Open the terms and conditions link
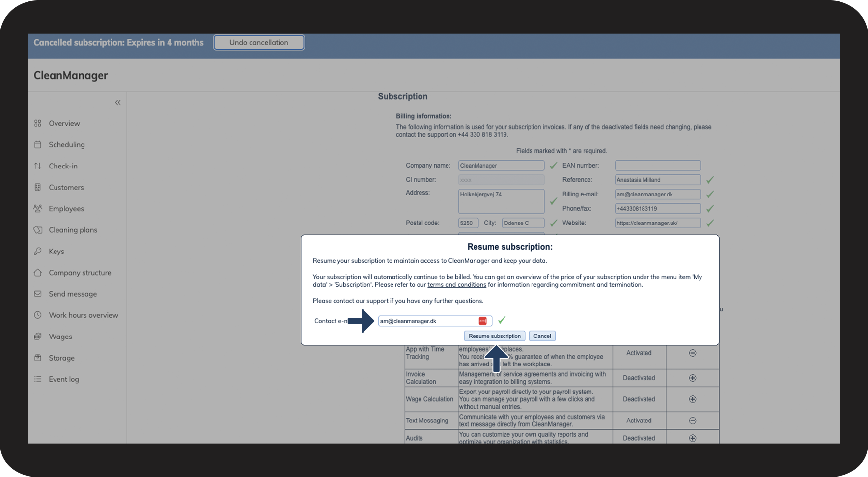This screenshot has height=477, width=868. (x=457, y=285)
